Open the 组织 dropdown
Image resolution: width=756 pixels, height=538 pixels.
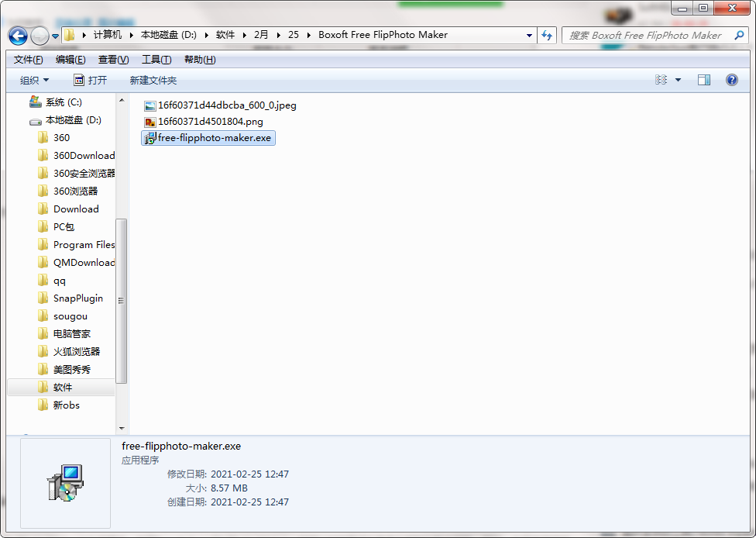(34, 80)
